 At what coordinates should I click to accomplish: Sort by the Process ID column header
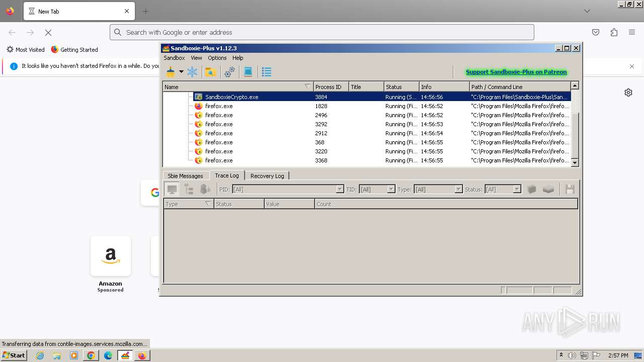click(x=331, y=87)
